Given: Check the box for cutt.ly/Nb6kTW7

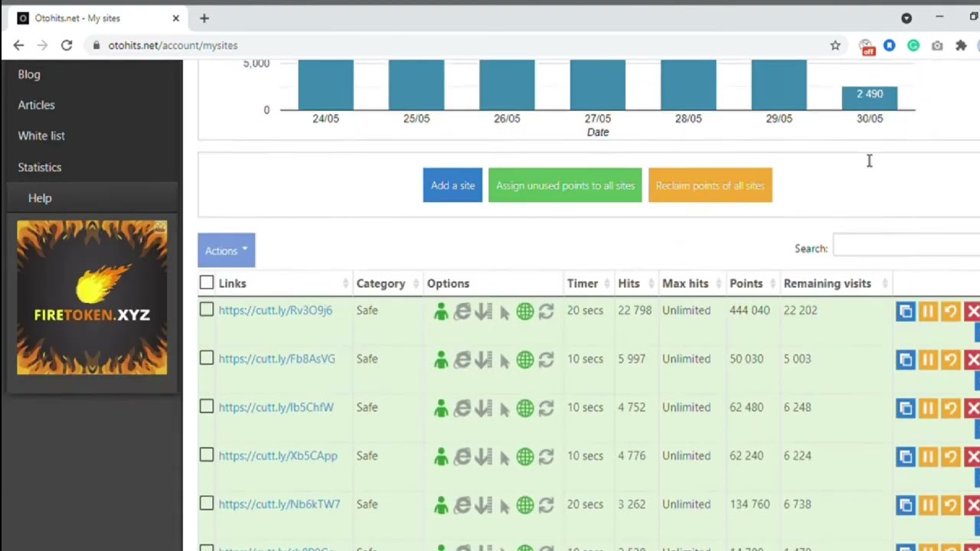Looking at the screenshot, I should 207,503.
